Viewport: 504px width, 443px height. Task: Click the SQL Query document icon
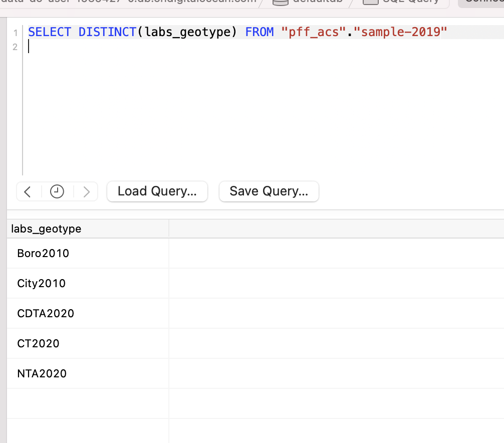(x=370, y=2)
